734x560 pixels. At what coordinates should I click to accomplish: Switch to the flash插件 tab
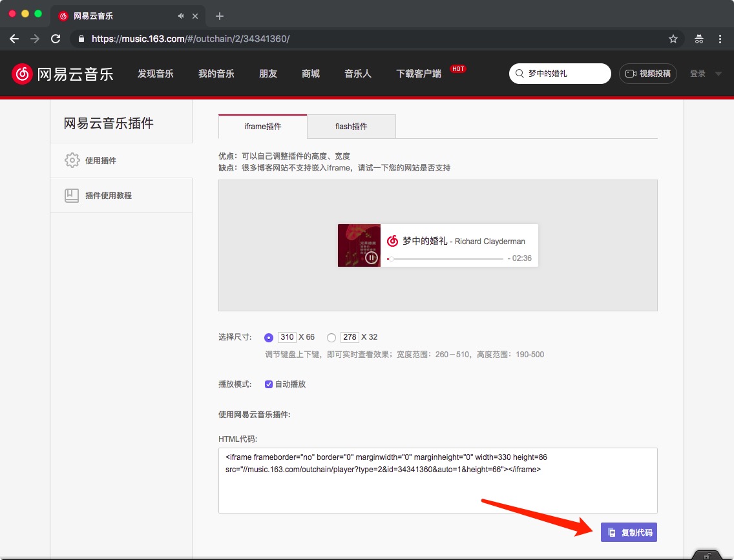(x=351, y=126)
